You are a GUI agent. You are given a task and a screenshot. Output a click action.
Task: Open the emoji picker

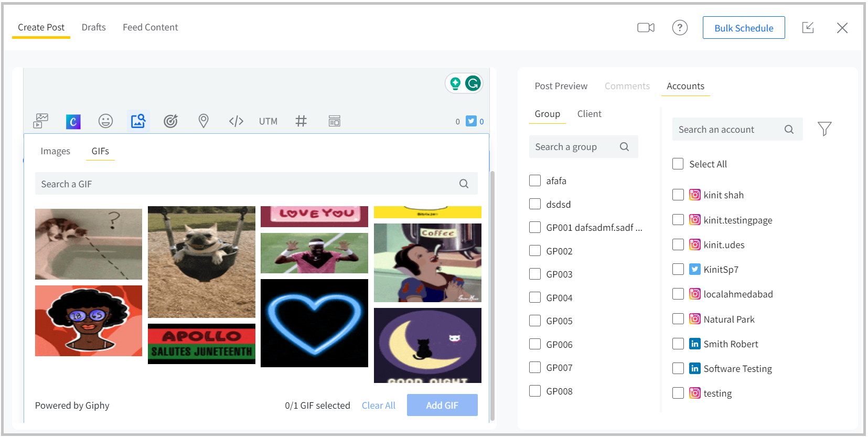(105, 121)
